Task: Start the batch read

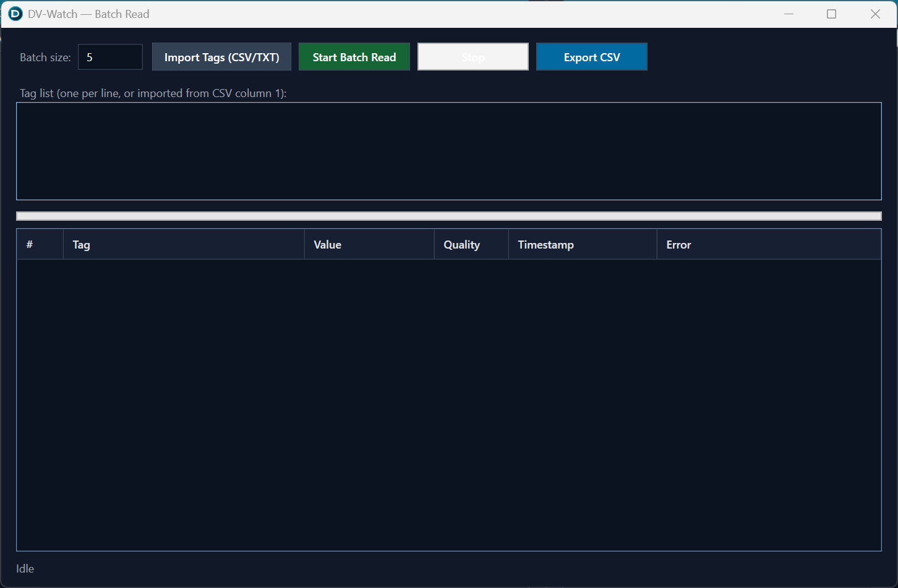Action: click(x=354, y=57)
